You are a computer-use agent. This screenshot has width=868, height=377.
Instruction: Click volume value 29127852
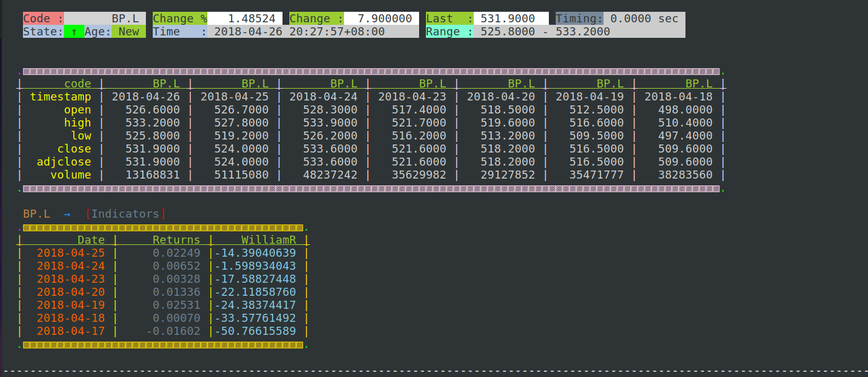[x=508, y=175]
